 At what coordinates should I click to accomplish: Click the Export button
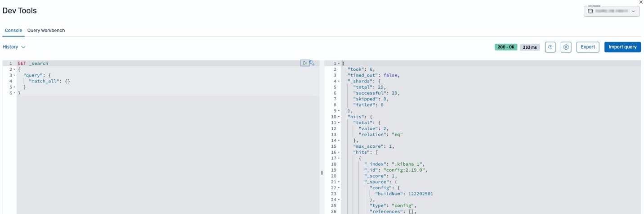click(x=587, y=47)
